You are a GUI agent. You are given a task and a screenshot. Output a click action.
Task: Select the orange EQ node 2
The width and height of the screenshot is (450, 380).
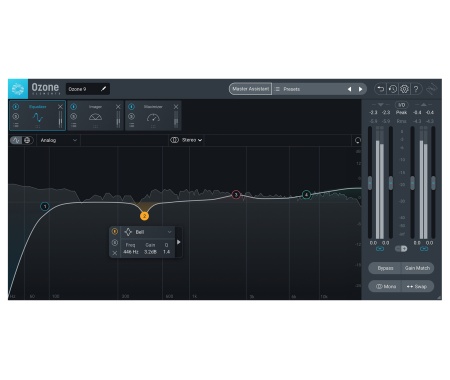[144, 216]
